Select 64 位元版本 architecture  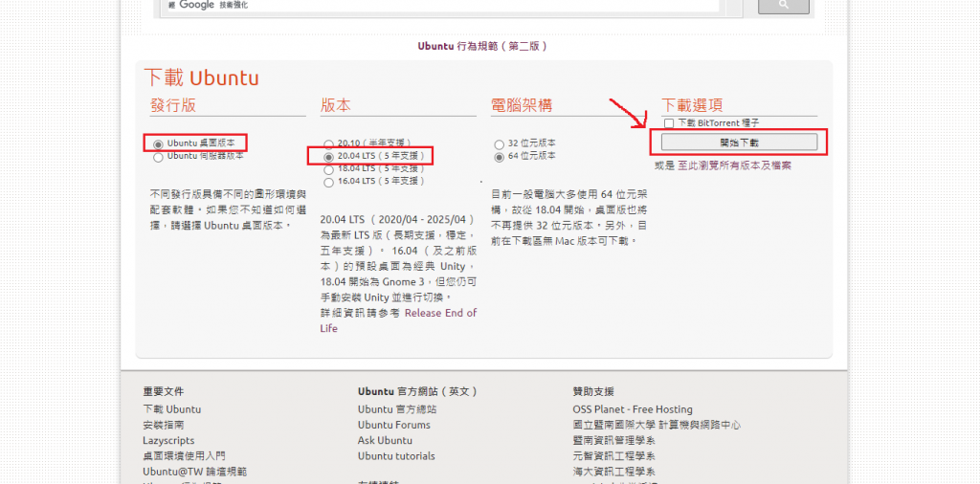pyautogui.click(x=499, y=157)
